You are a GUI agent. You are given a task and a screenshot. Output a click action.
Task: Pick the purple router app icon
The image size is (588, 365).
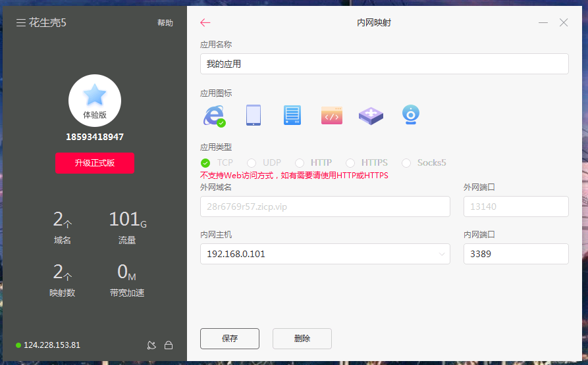point(371,116)
